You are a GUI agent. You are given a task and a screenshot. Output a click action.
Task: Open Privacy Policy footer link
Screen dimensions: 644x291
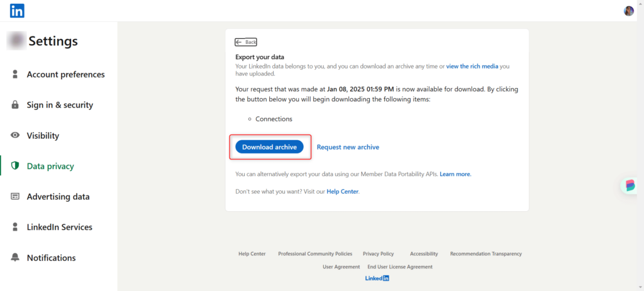click(x=378, y=254)
